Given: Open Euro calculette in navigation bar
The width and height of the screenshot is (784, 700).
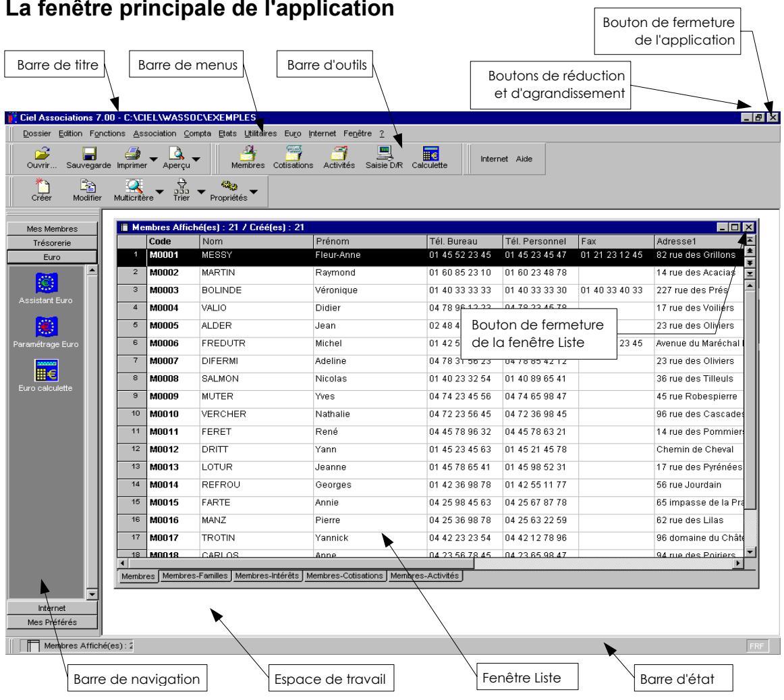Looking at the screenshot, I should (x=46, y=371).
